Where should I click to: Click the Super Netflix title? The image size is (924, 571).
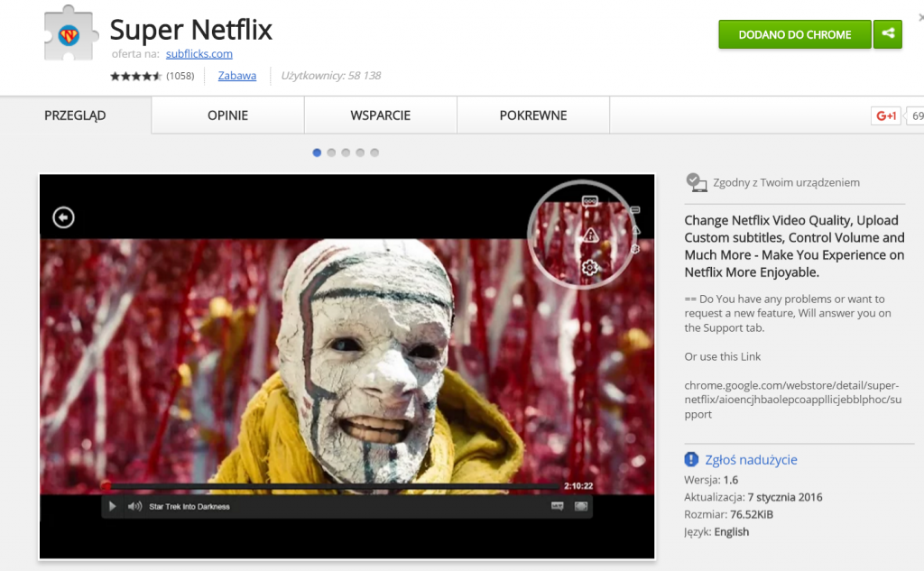click(x=191, y=30)
